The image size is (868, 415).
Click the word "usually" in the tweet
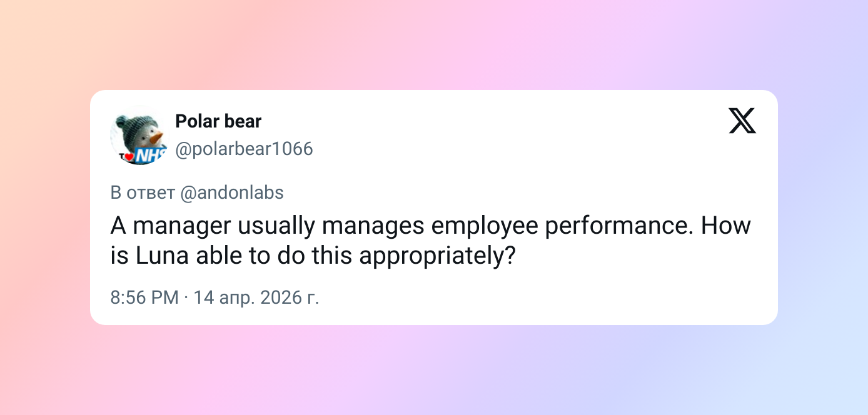click(276, 226)
